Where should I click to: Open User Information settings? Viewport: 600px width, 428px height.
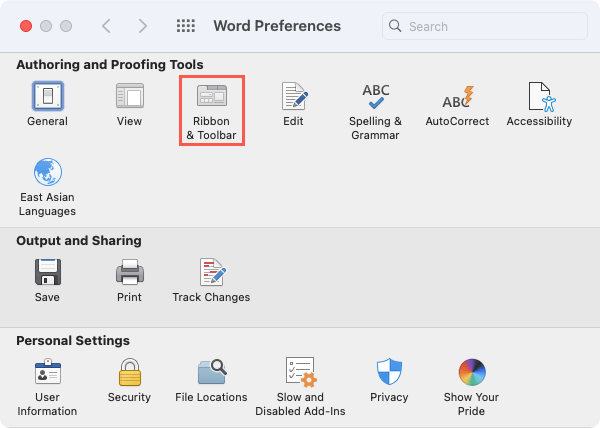point(47,374)
